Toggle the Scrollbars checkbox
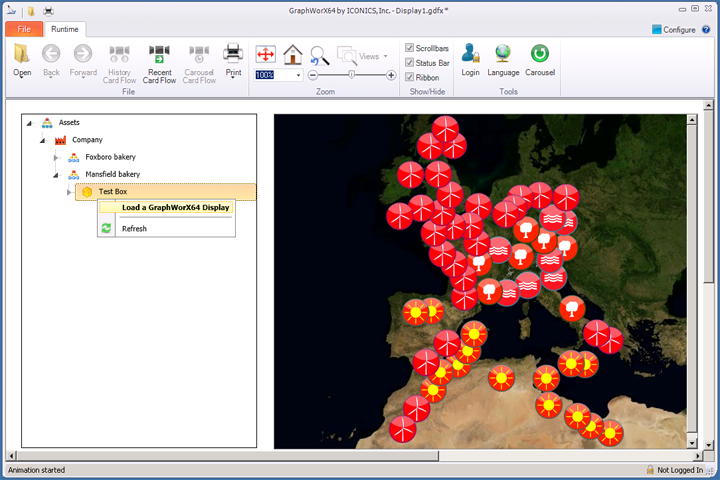Image resolution: width=720 pixels, height=480 pixels. point(410,48)
